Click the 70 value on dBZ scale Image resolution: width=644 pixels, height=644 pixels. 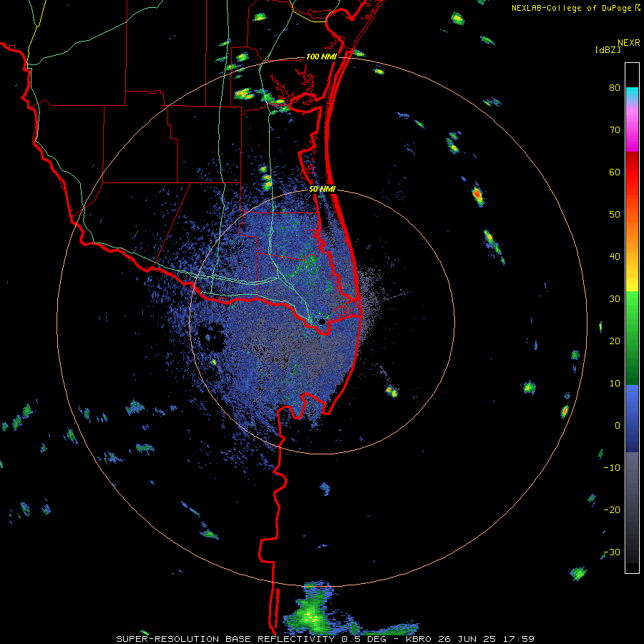[x=615, y=130]
